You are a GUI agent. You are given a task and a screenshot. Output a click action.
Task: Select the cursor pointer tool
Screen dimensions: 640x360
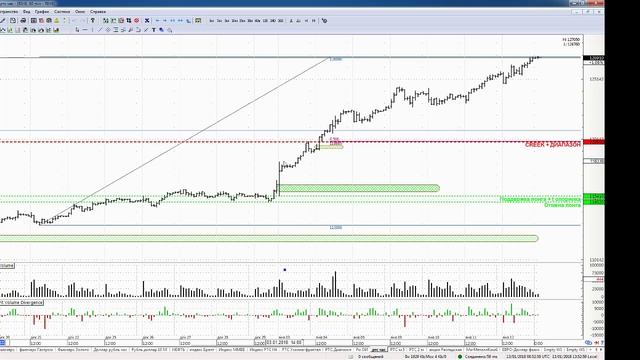pyautogui.click(x=77, y=30)
